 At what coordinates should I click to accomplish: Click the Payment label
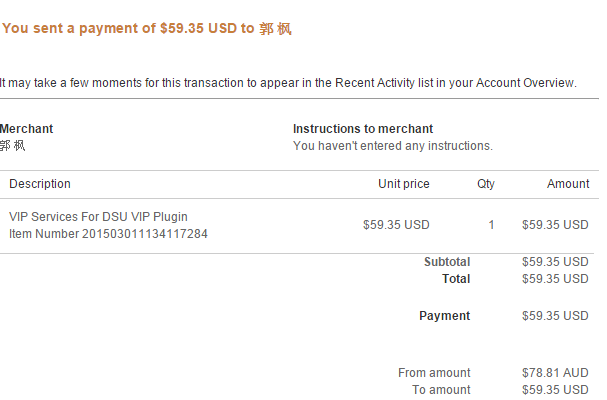(x=444, y=316)
